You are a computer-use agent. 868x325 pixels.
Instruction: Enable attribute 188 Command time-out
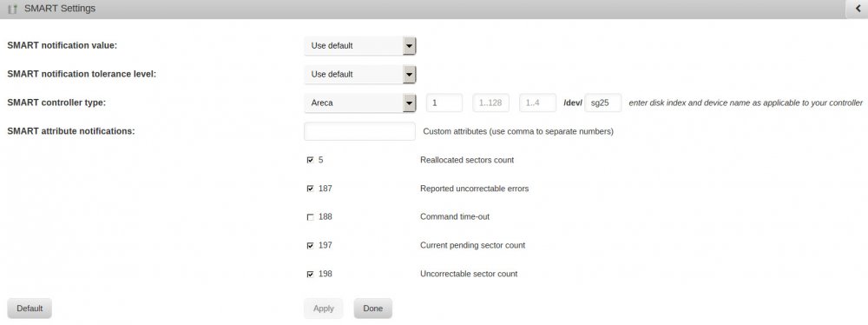coord(310,217)
